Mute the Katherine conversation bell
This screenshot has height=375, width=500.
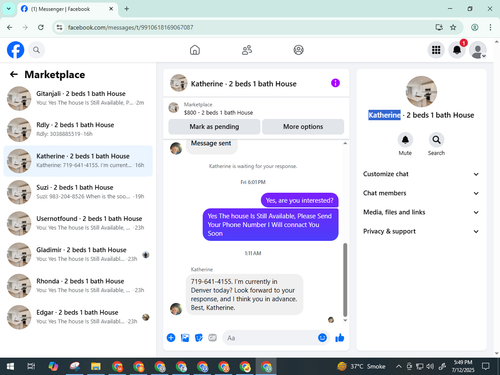(405, 140)
